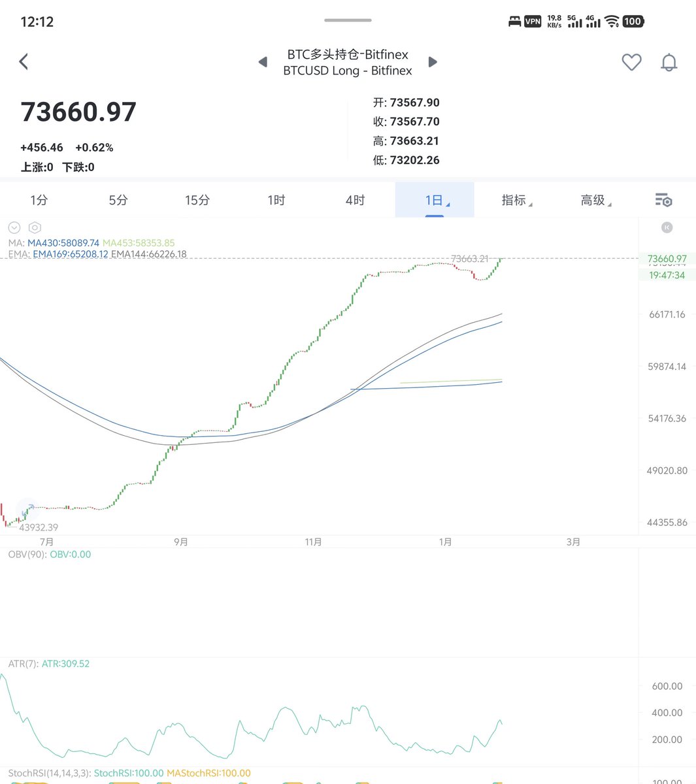Open the price alert bell

(x=669, y=62)
